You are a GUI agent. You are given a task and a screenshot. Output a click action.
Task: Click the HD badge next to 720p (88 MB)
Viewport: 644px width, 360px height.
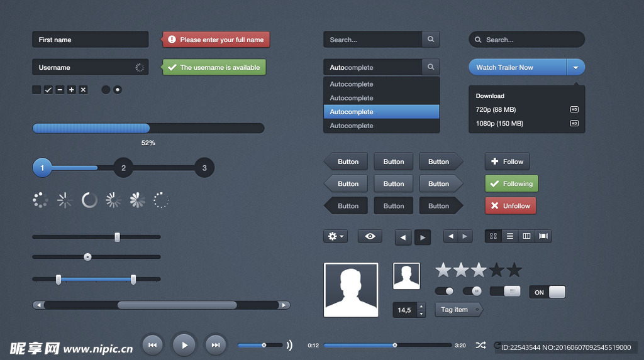574,109
